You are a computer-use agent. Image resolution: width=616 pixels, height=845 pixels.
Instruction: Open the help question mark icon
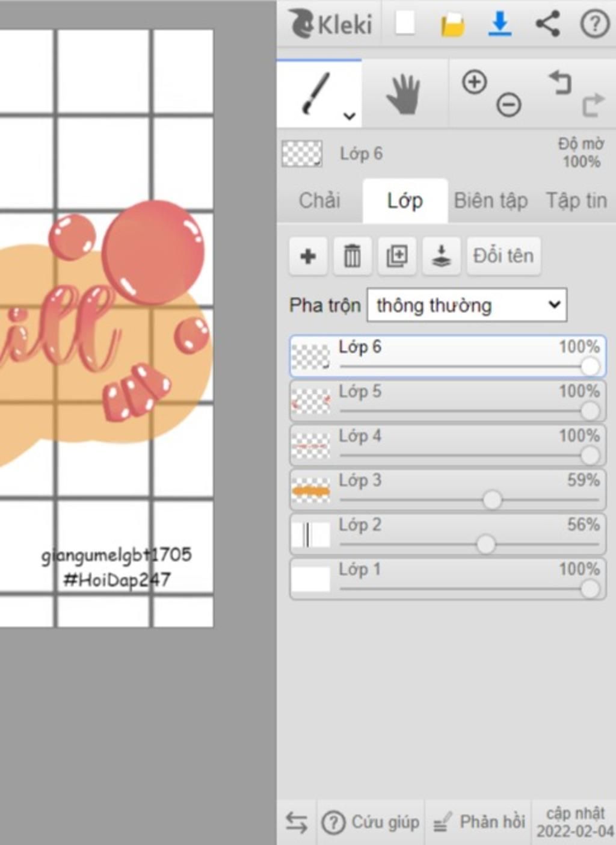tap(594, 25)
